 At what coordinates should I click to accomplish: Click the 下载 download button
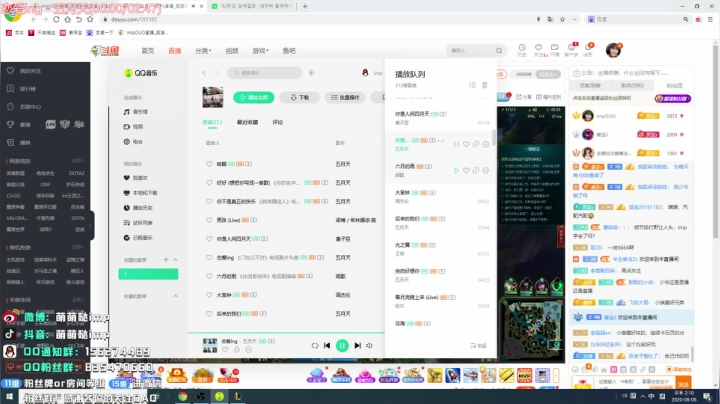tap(299, 97)
